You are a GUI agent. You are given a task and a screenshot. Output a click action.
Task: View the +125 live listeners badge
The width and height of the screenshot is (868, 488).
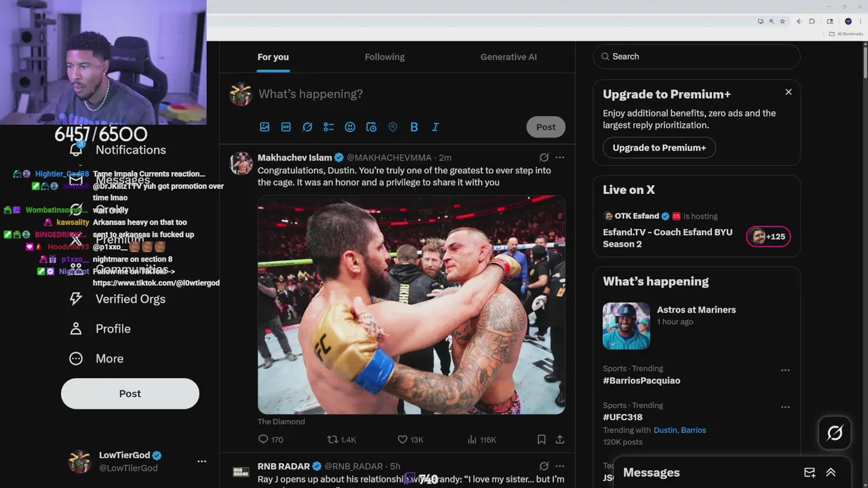[x=768, y=237]
